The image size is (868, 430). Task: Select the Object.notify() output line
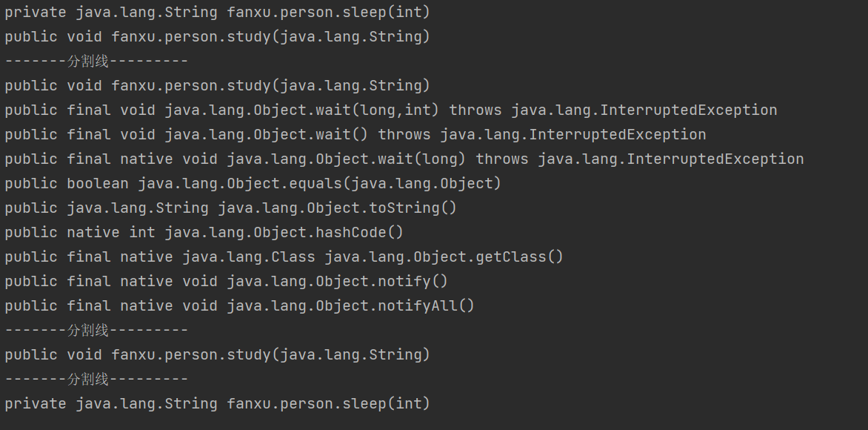tap(227, 282)
